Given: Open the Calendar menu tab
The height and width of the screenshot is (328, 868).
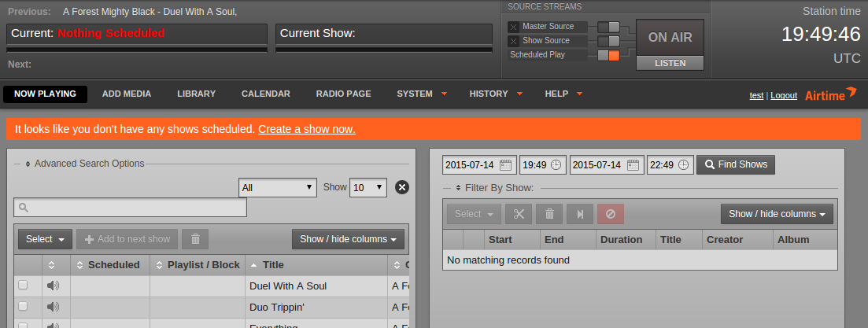Looking at the screenshot, I should 265,94.
